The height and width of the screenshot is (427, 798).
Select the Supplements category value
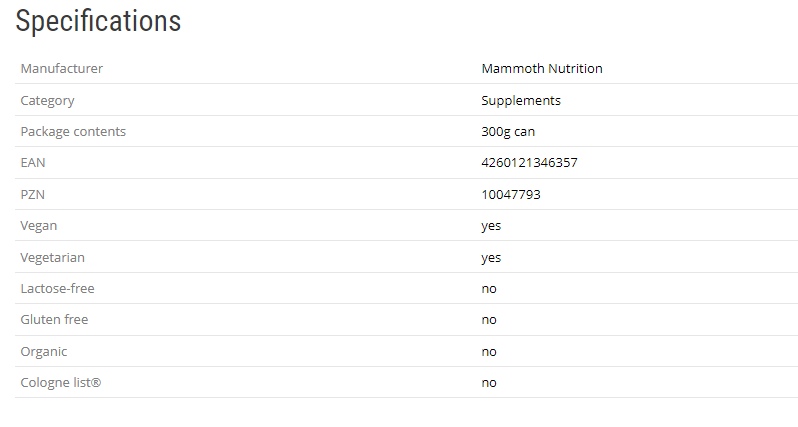click(520, 100)
